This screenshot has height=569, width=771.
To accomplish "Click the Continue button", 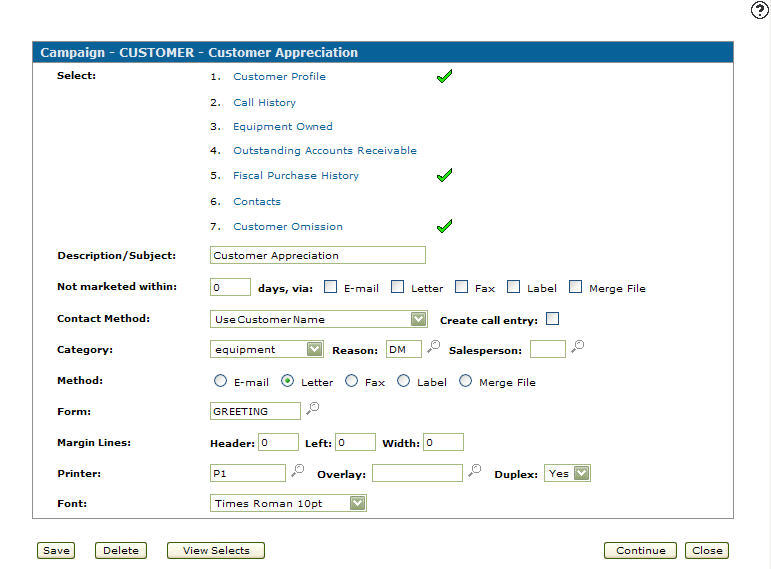I will (x=640, y=550).
